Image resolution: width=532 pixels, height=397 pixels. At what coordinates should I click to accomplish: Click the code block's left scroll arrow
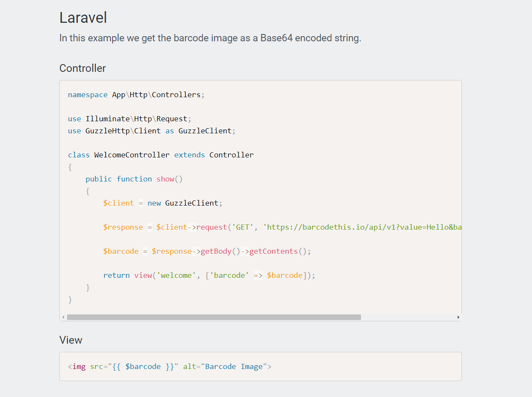click(x=63, y=317)
